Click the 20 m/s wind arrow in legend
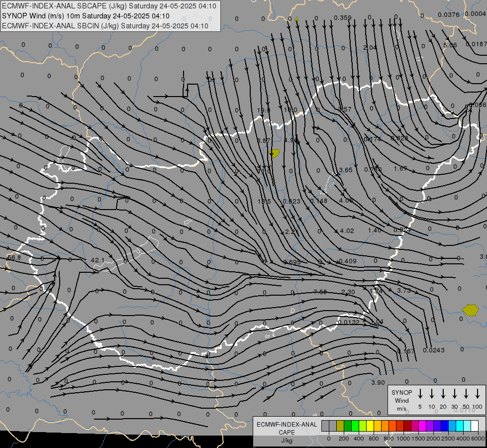The width and height of the screenshot is (487, 448). coord(443,394)
